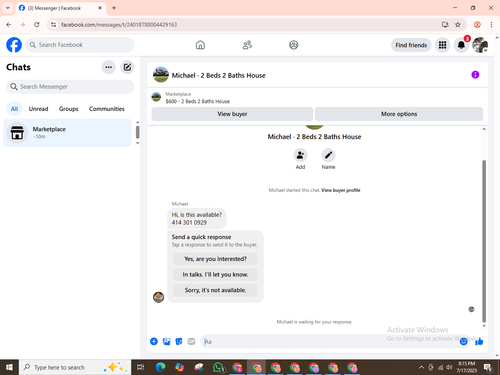Click the browser back arrow

pos(9,25)
